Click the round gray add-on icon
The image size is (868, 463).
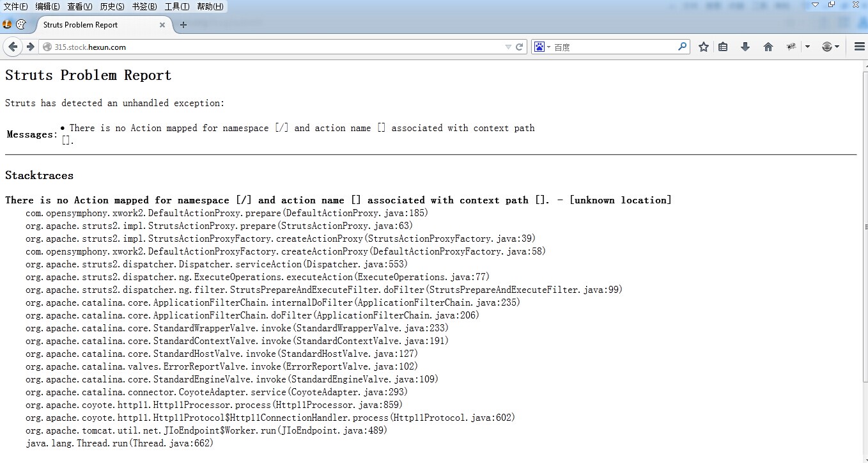coord(826,47)
